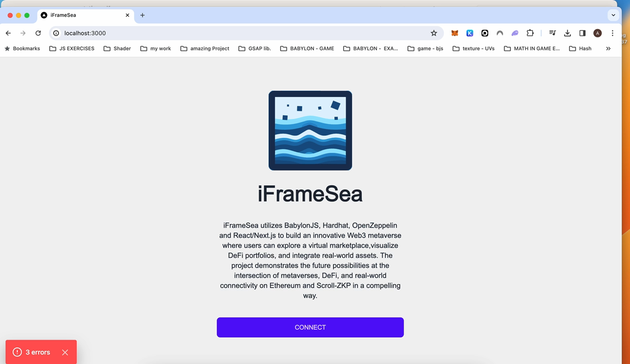
Task: Select the iFrameSea browser tab
Action: click(86, 15)
